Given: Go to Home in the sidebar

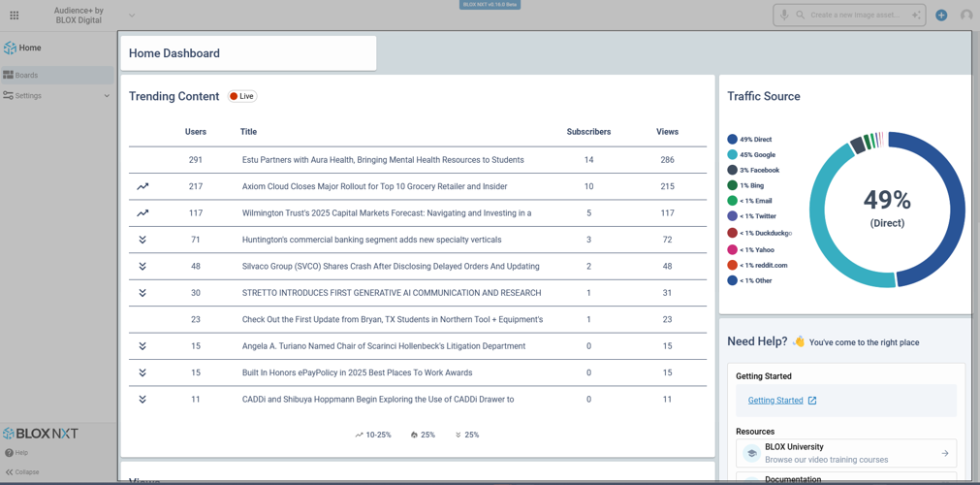Looking at the screenshot, I should tap(30, 48).
